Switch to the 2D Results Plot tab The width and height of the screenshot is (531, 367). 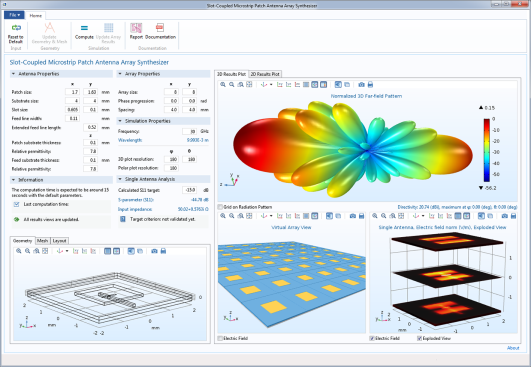click(x=265, y=74)
